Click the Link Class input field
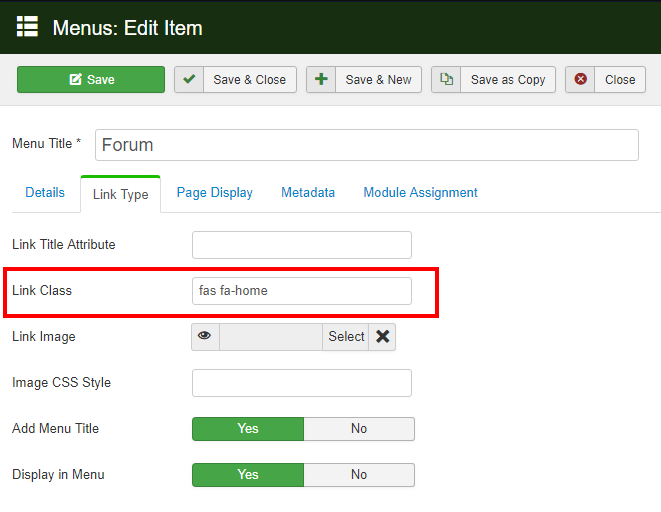Screen dimensions: 661x512 pos(301,291)
